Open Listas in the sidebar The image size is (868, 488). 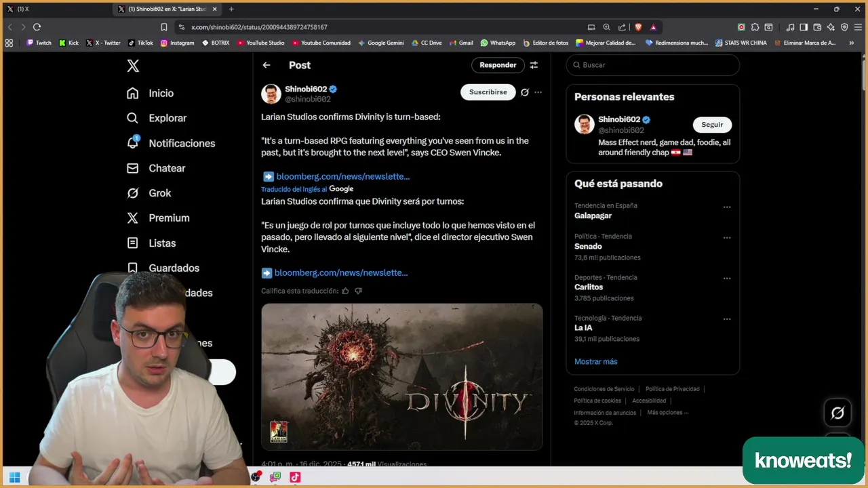click(x=151, y=243)
